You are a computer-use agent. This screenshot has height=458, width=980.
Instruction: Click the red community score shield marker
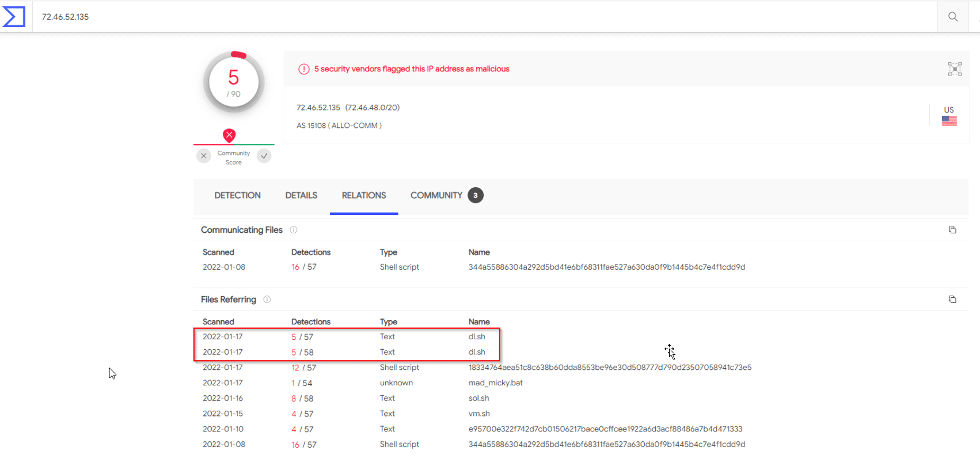point(229,135)
